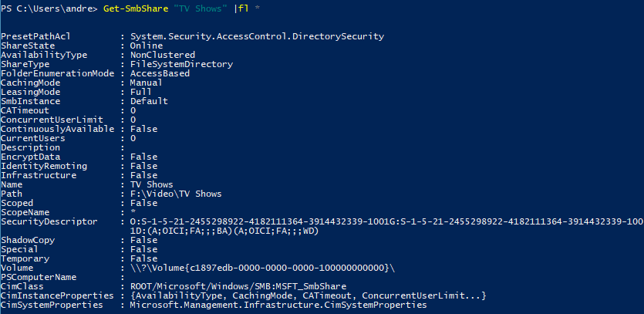644x314 pixels.
Task: Click the Get-SmbShare command text
Action: tap(134, 8)
